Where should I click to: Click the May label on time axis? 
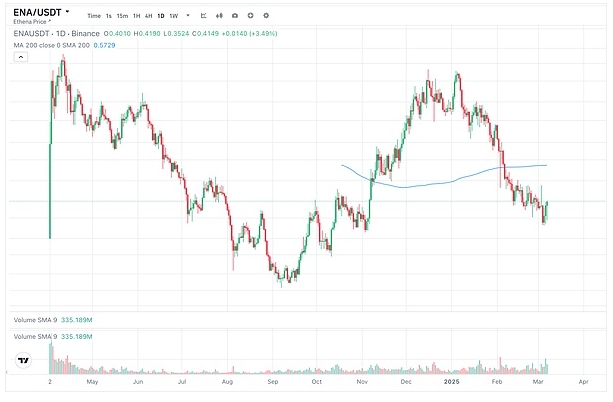point(92,382)
